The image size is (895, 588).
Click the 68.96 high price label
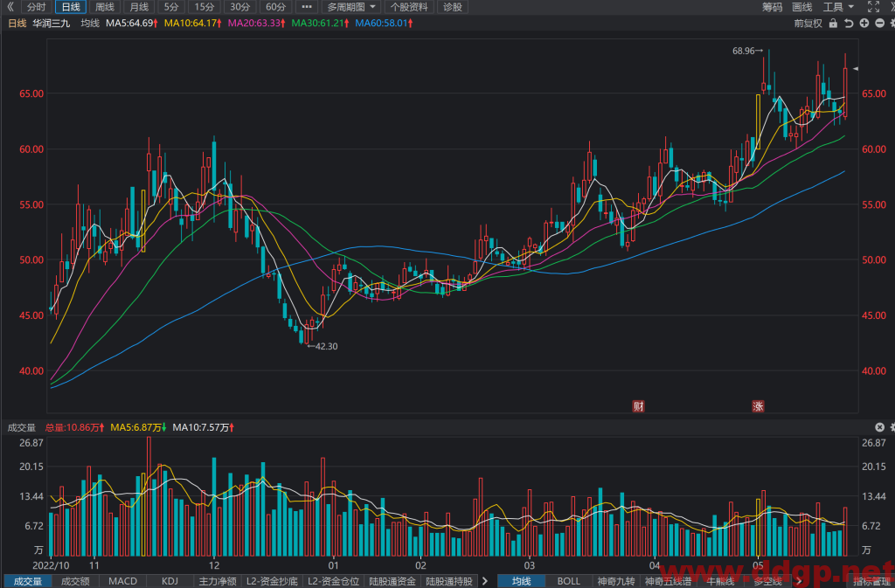point(747,51)
